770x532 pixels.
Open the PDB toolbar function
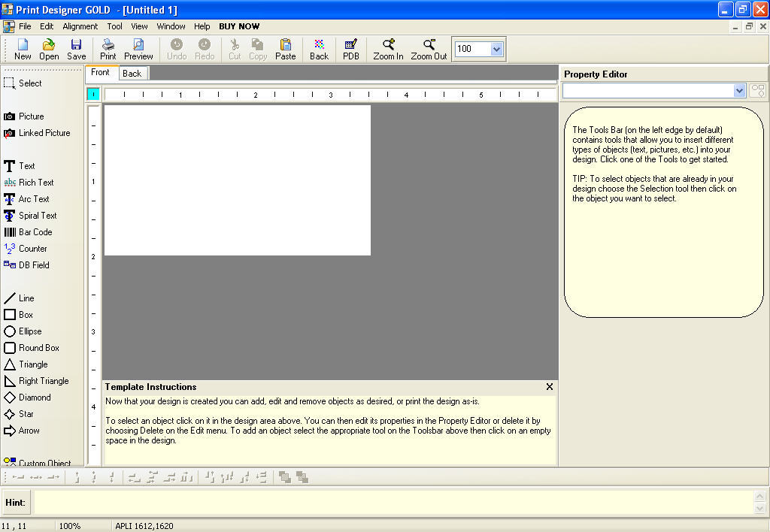pyautogui.click(x=350, y=49)
